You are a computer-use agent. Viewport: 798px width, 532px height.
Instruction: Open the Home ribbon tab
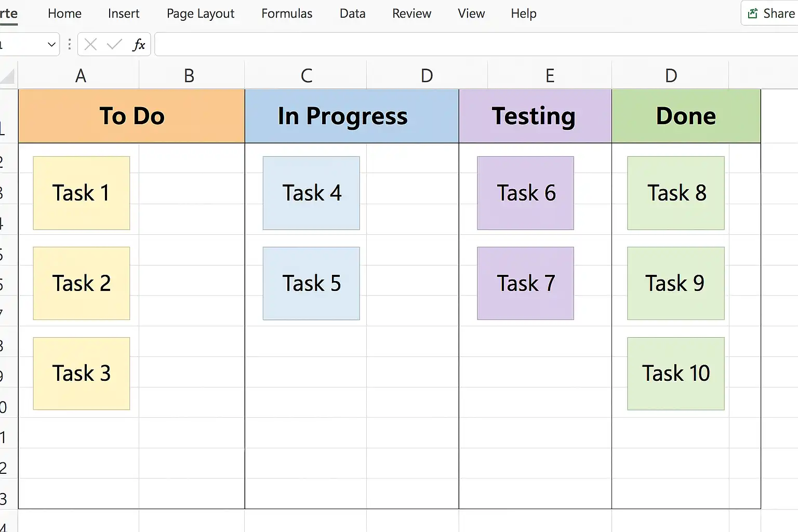tap(64, 14)
